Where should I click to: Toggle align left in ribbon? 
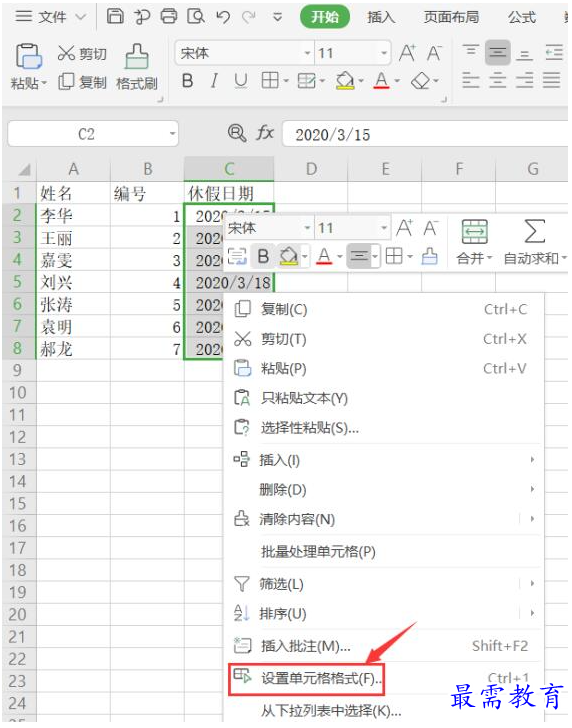click(x=471, y=81)
